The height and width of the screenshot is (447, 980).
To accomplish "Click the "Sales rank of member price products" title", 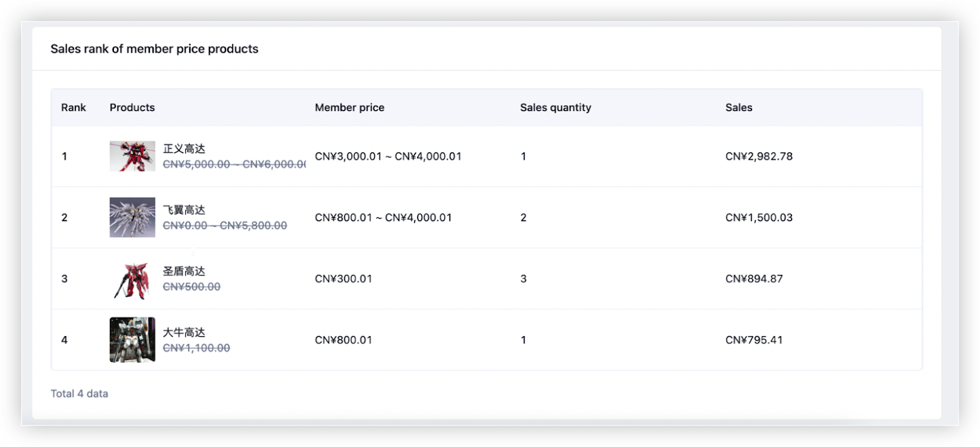I will (x=154, y=49).
